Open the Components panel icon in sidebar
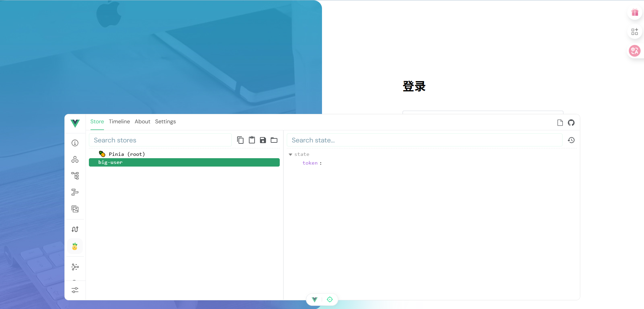Viewport: 644px width, 309px height. (x=75, y=160)
